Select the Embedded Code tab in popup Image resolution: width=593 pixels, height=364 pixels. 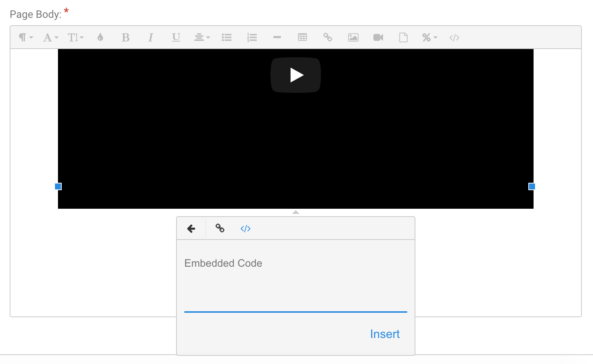coord(246,228)
